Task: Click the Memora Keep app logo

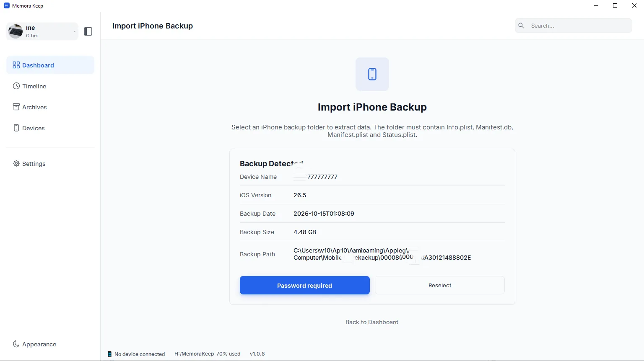Action: pos(7,5)
